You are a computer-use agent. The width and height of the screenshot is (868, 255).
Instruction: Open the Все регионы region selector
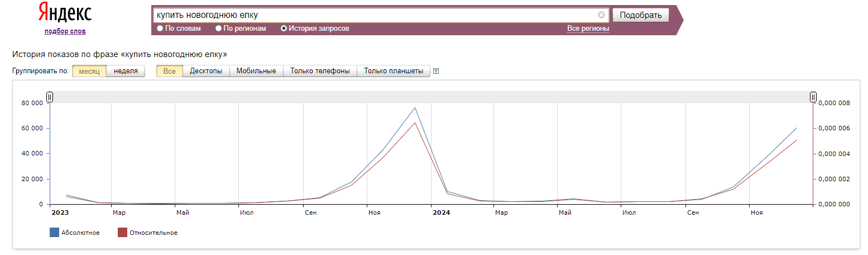588,29
